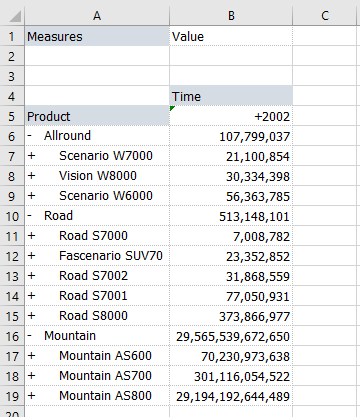Select column A header
The width and height of the screenshot is (360, 417).
(97, 16)
